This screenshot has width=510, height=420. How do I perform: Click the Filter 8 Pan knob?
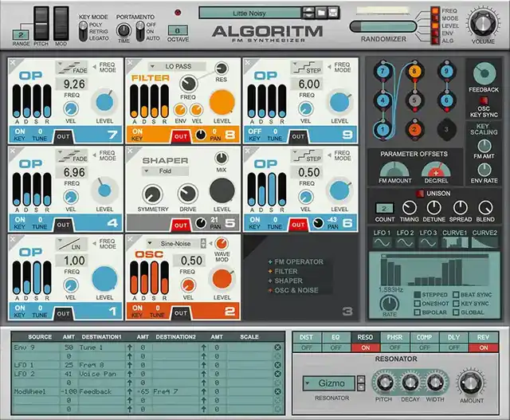pos(201,135)
